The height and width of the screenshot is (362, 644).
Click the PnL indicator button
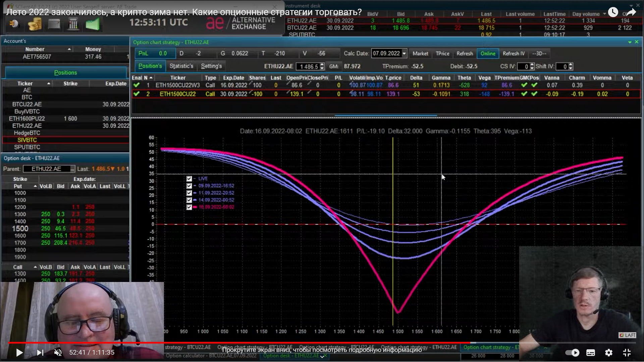pyautogui.click(x=155, y=54)
